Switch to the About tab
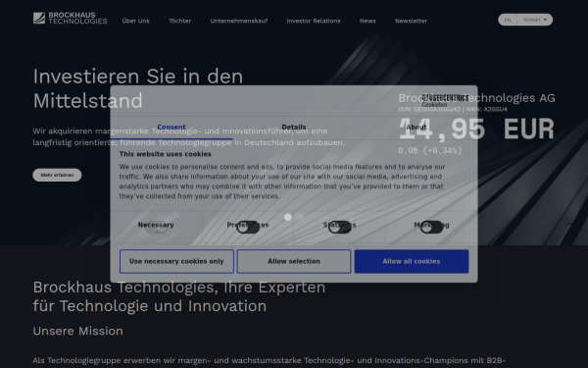Screen dimensions: 588x368 [x=416, y=128]
